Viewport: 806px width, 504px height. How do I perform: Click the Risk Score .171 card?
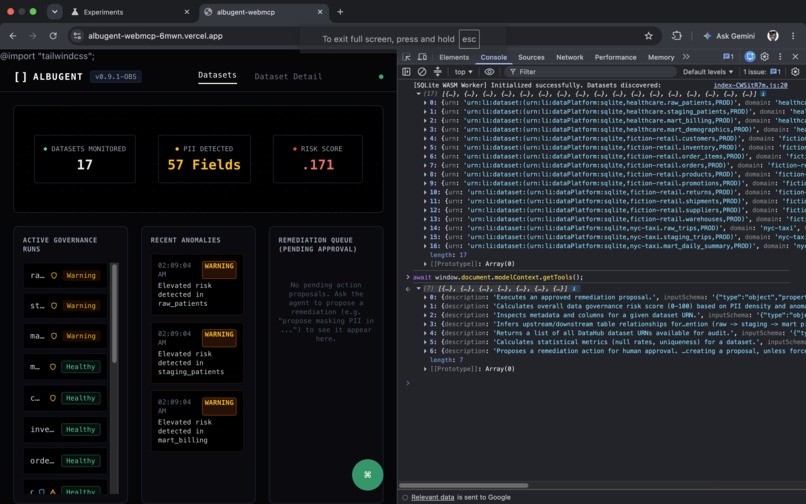[318, 159]
